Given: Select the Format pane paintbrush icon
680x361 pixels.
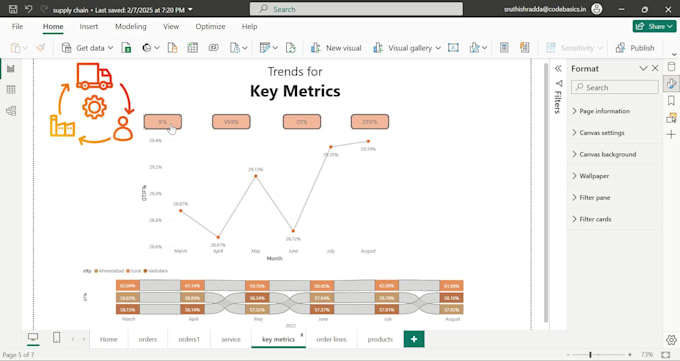Looking at the screenshot, I should [671, 83].
